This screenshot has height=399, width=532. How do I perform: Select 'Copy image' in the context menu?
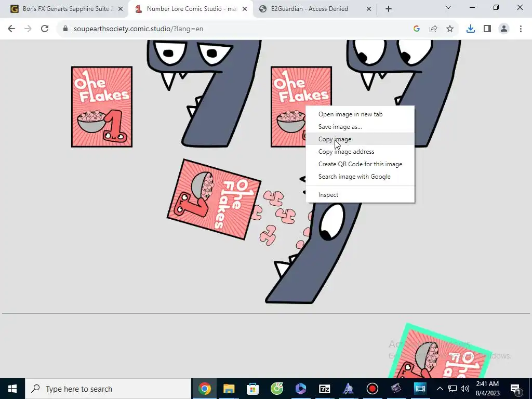coord(360,139)
